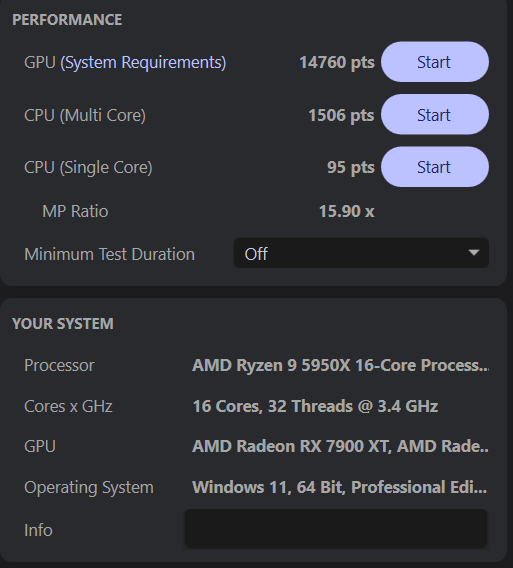Select the 14760 pts GPU score

tap(337, 62)
